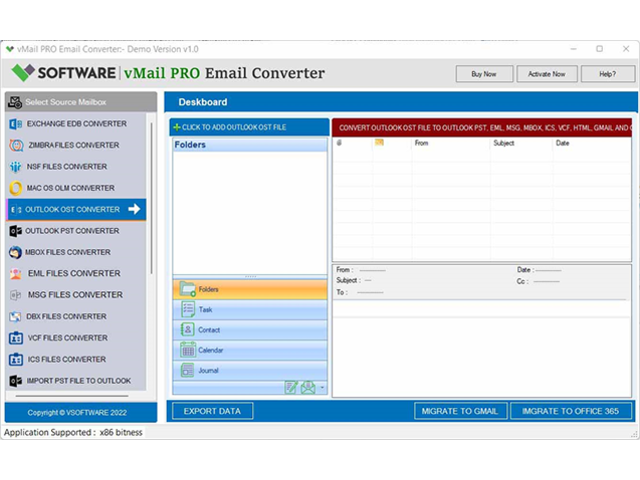Click the Copyright VSOFTWARE 2022 text
640x480 pixels.
point(77,413)
